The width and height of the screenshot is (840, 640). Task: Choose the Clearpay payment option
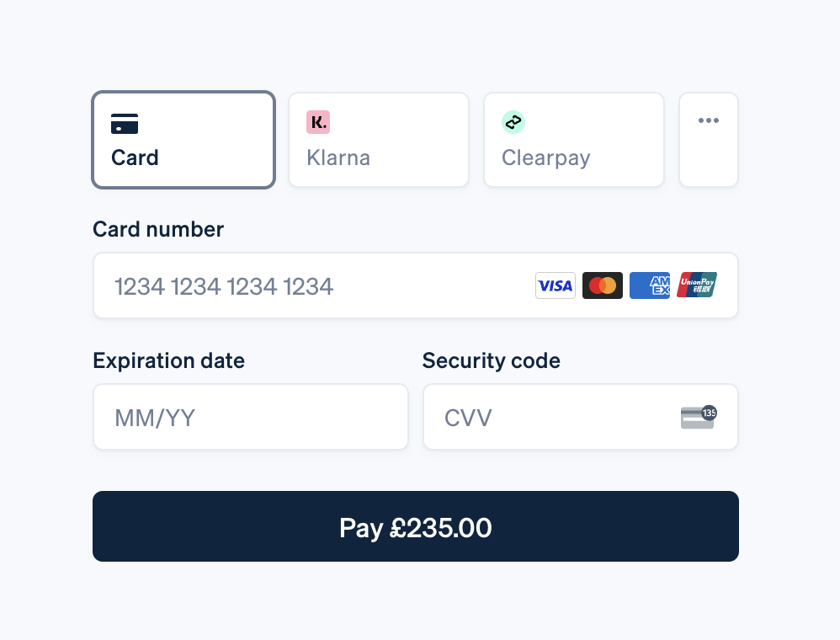tap(573, 140)
